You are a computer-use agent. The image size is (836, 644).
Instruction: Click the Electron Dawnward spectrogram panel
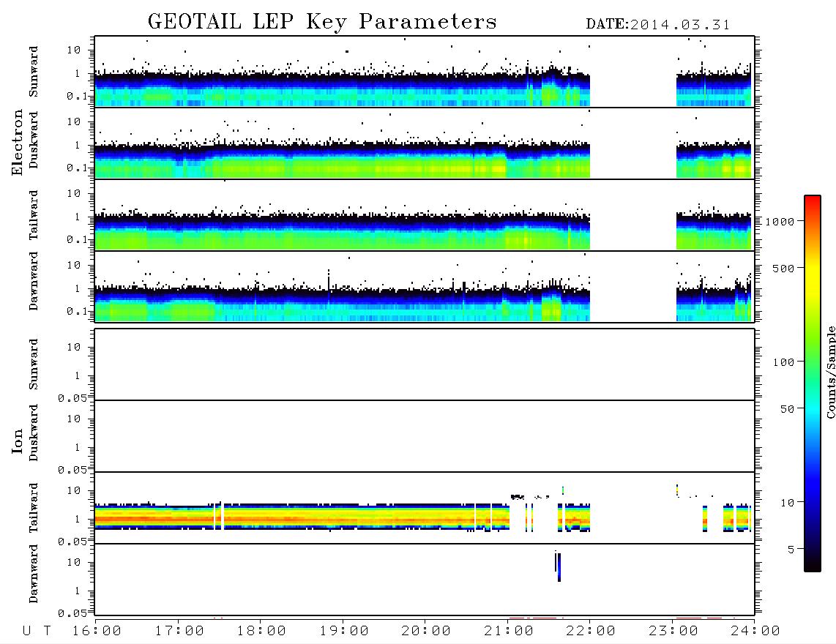click(425, 286)
